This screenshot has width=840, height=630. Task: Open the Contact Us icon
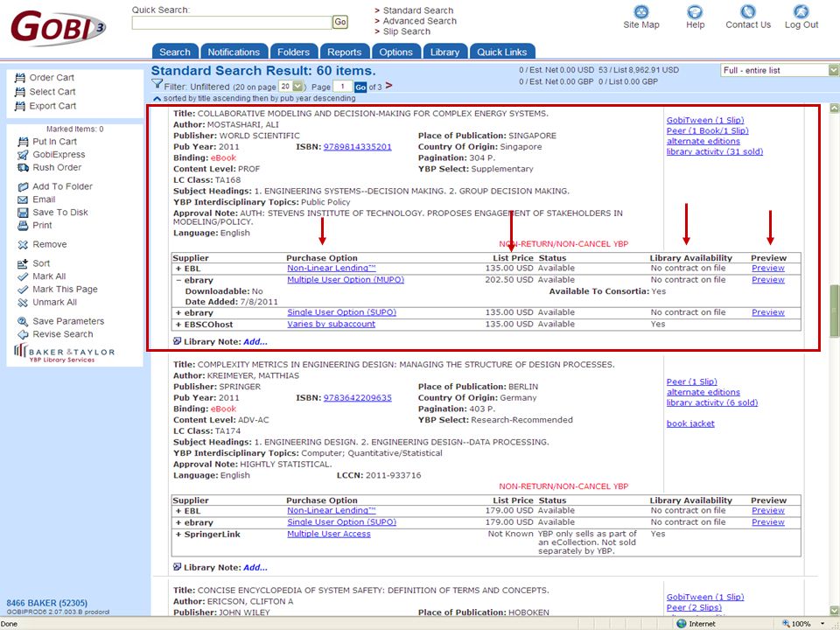pyautogui.click(x=748, y=11)
